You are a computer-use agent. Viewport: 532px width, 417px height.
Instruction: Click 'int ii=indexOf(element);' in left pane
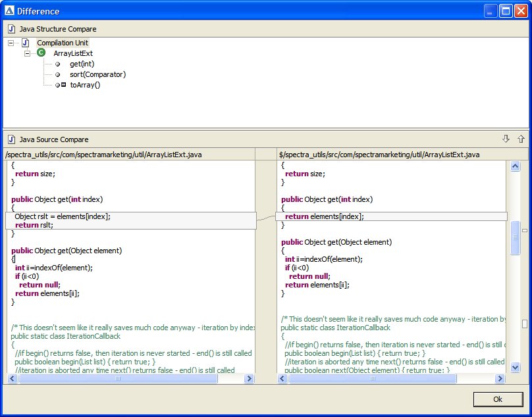[x=53, y=268]
